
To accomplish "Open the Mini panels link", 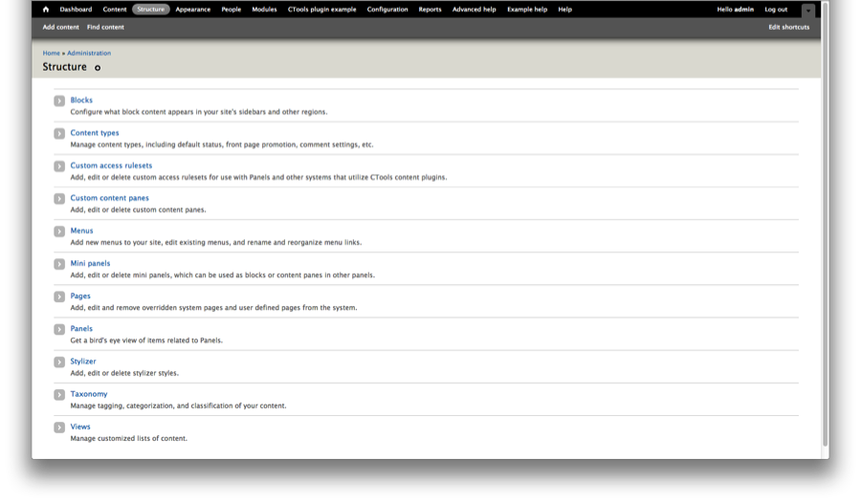I will click(90, 264).
